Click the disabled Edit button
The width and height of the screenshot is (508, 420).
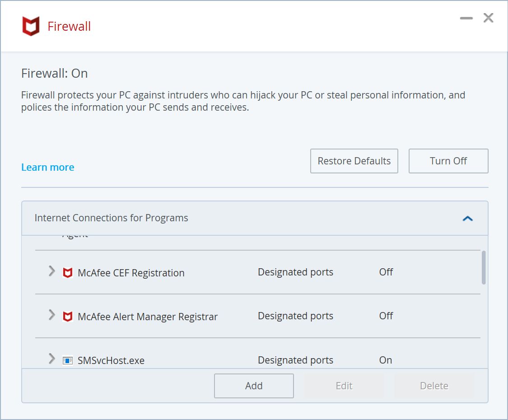[344, 386]
